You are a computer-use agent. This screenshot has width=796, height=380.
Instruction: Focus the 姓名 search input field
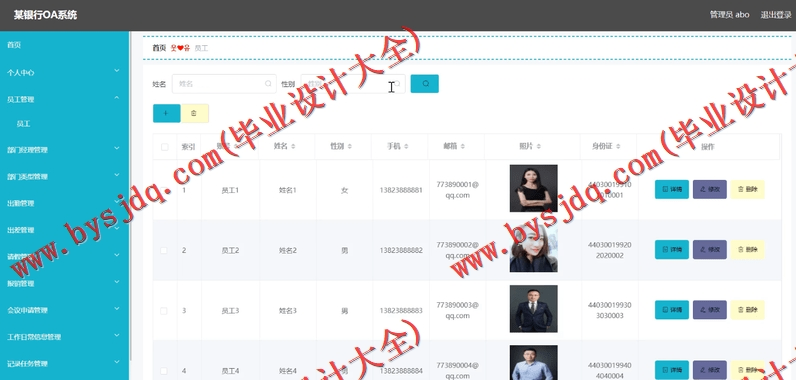[x=224, y=84]
